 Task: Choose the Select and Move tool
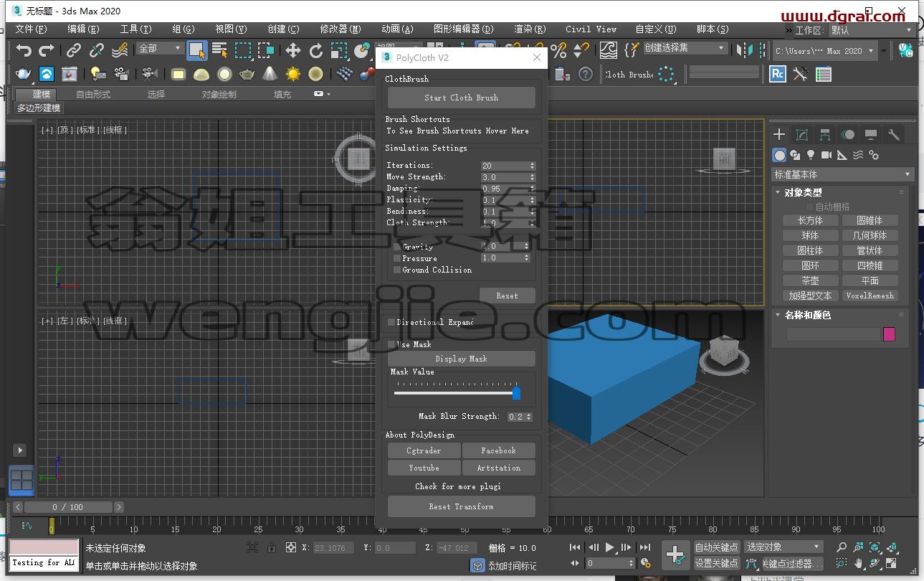tap(293, 50)
